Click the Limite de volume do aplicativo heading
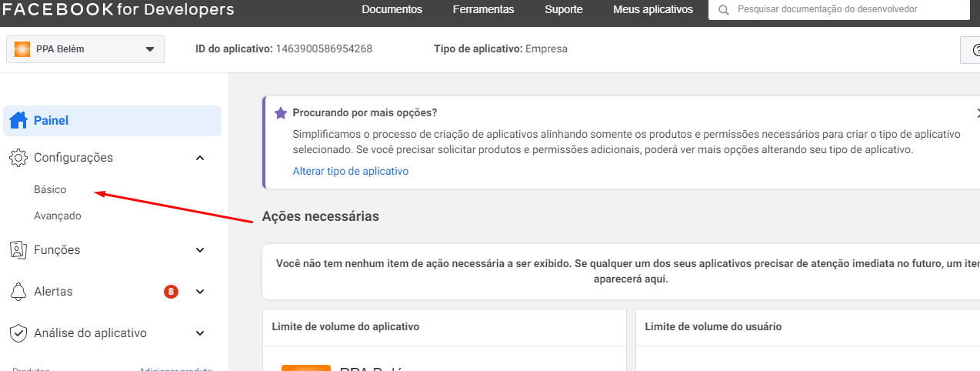 (x=345, y=327)
